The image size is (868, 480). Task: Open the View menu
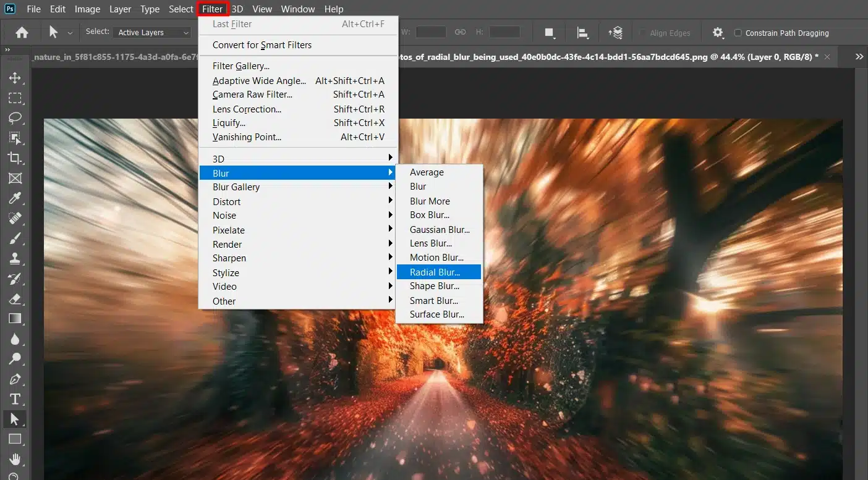point(262,9)
